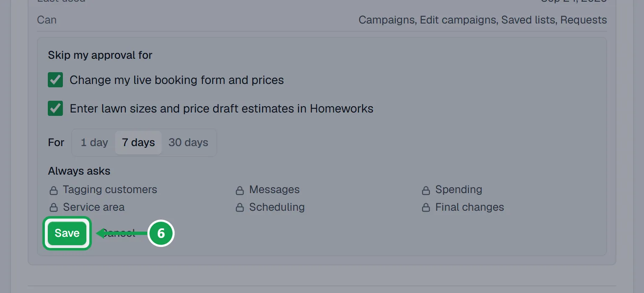644x293 pixels.
Task: Save the approval settings
Action: pos(67,233)
